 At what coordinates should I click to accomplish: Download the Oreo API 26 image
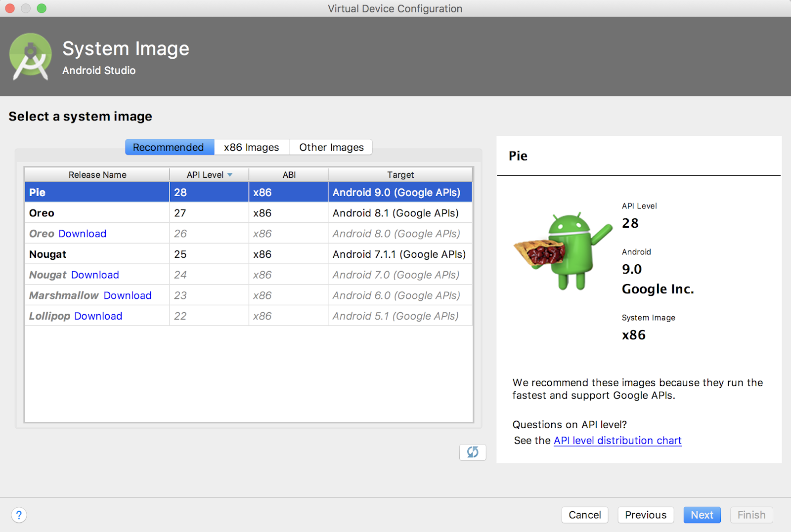click(82, 234)
